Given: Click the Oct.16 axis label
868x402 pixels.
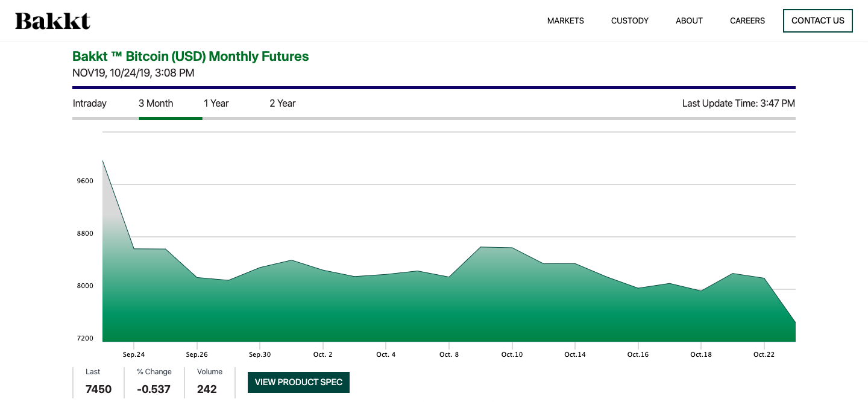Looking at the screenshot, I should tap(638, 354).
